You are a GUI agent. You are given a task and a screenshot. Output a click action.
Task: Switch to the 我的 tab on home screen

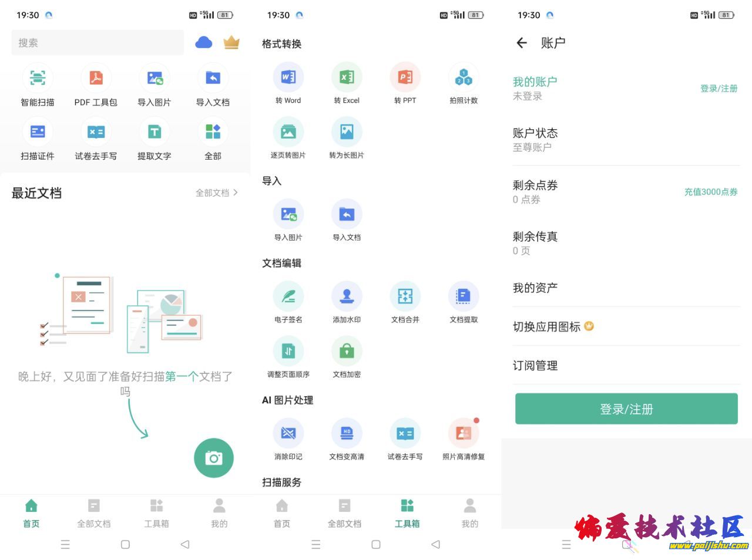click(219, 513)
